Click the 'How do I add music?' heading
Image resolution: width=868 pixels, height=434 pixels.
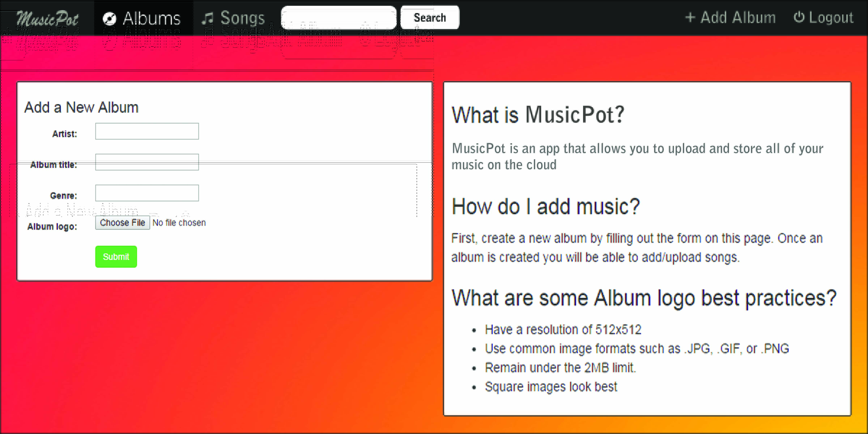point(546,206)
